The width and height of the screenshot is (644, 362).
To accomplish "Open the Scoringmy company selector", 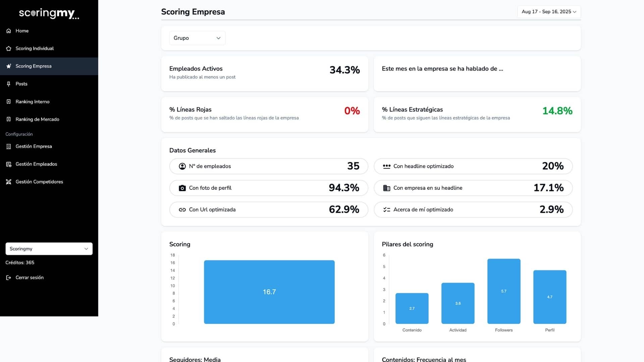I will pos(49,249).
